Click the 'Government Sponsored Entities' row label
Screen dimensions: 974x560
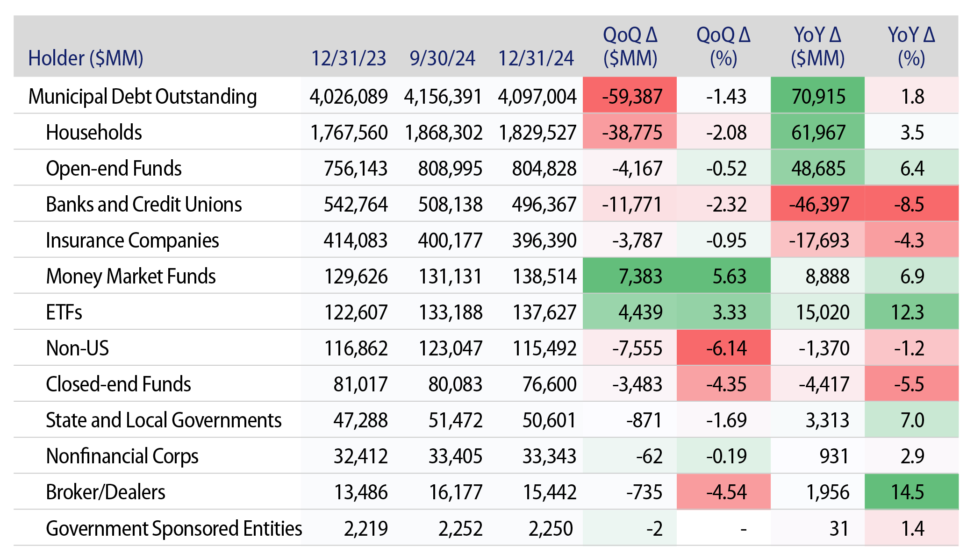click(x=174, y=529)
